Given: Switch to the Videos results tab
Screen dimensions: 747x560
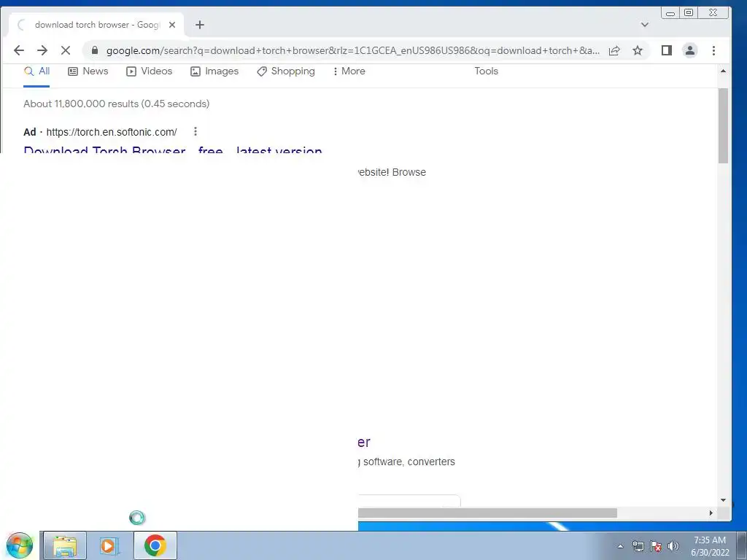Looking at the screenshot, I should 149,71.
